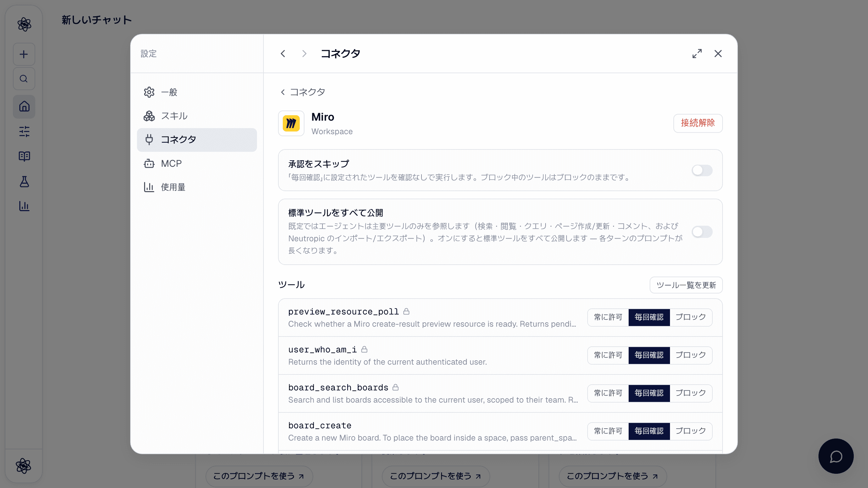Open the book library icon in sidebar
Viewport: 868px width, 488px height.
[24, 156]
